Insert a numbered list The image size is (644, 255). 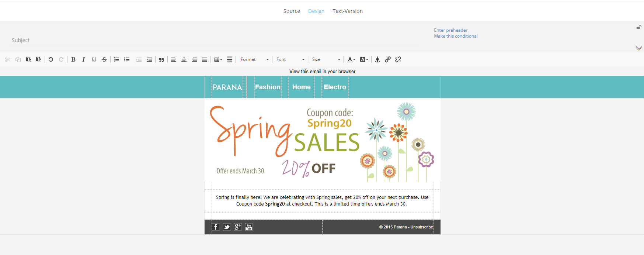(x=116, y=59)
